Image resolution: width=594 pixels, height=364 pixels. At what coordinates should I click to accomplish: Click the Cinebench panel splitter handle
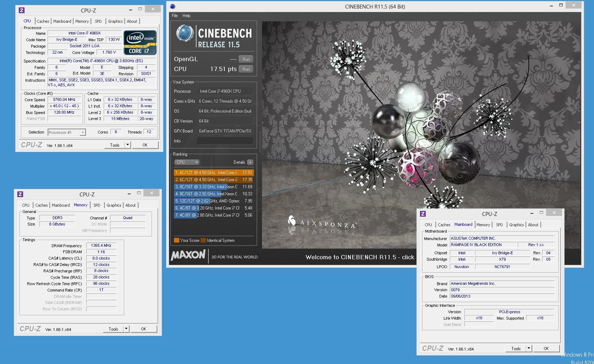tap(260, 142)
